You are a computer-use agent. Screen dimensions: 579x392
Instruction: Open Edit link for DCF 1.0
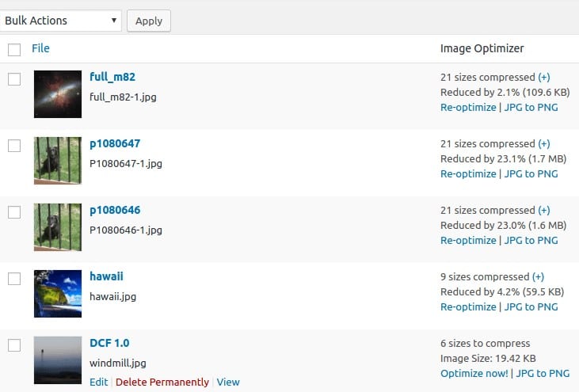[98, 382]
